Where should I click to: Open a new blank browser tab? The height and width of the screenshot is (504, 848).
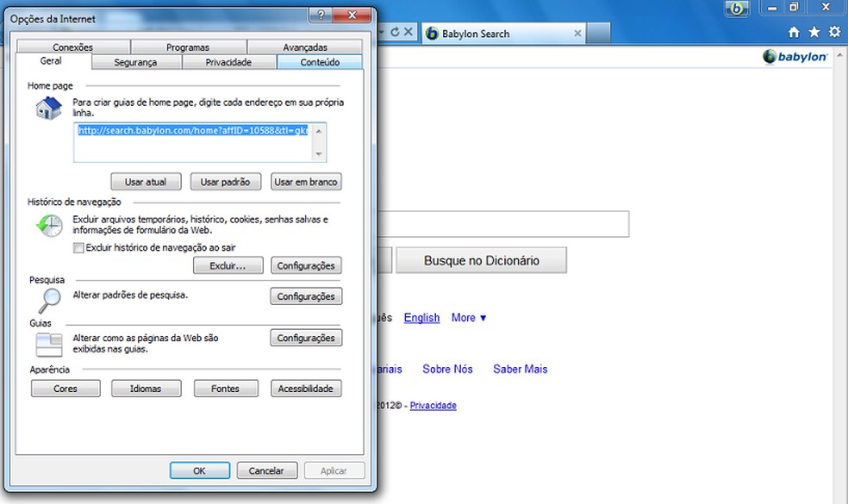coord(599,34)
